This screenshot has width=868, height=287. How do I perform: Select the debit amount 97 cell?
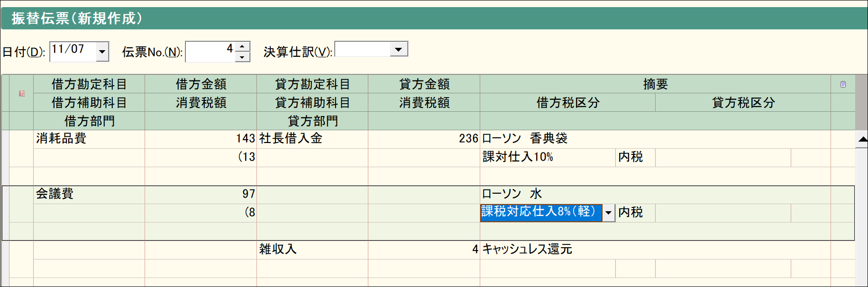click(201, 194)
